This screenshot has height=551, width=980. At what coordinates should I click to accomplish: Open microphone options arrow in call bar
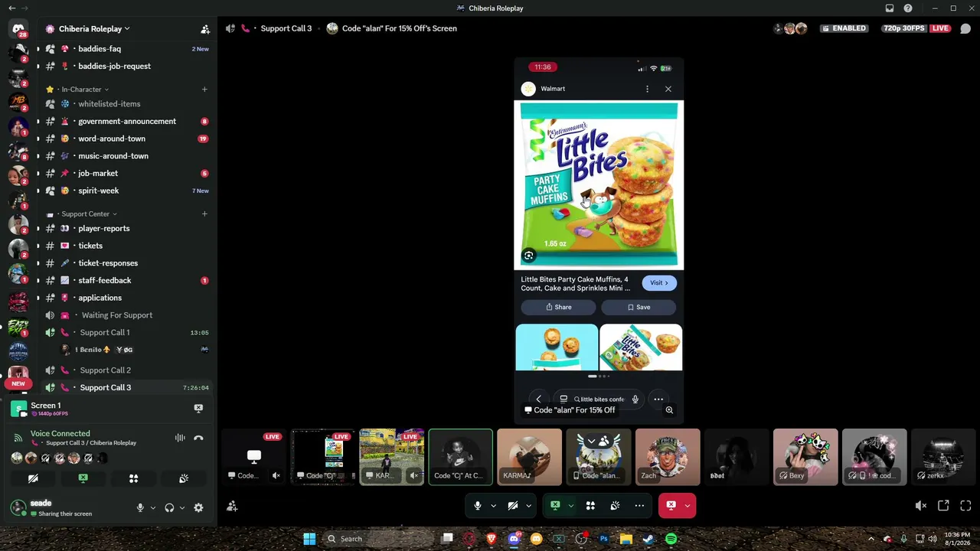(x=493, y=506)
